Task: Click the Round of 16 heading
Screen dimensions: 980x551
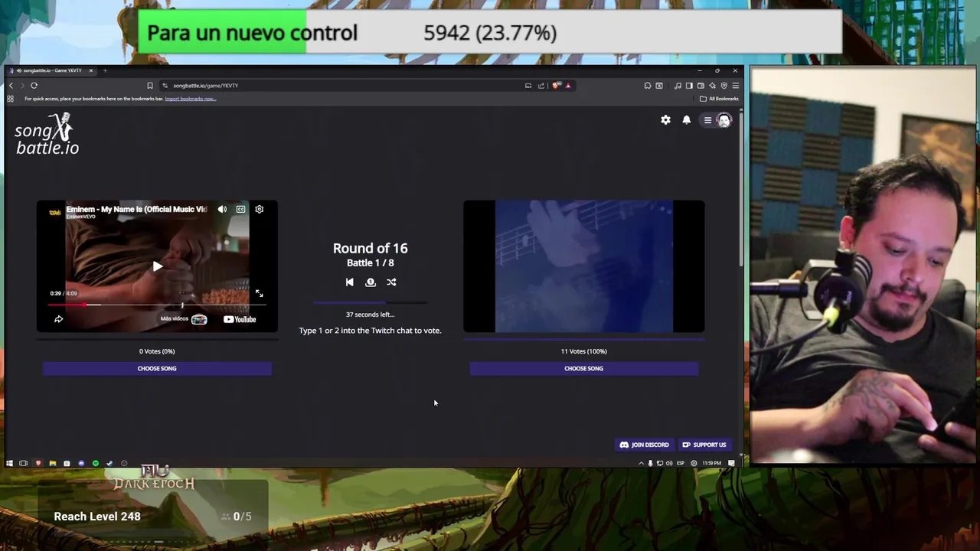Action: 370,248
